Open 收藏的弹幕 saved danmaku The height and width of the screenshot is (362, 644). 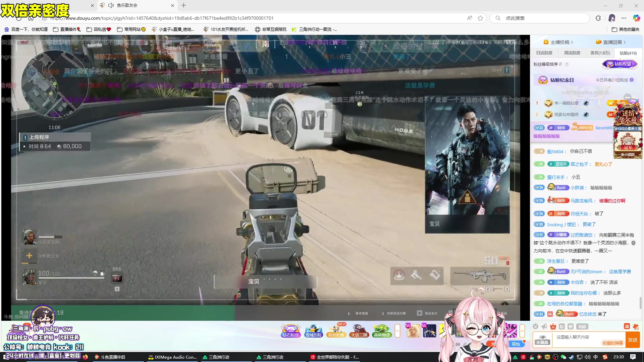pyautogui.click(x=612, y=343)
